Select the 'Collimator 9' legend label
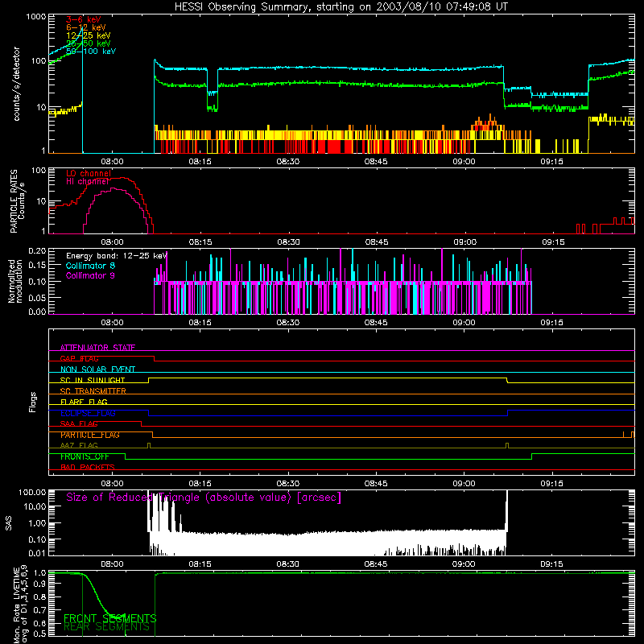Image resolution: width=644 pixels, height=644 pixels. (90, 275)
